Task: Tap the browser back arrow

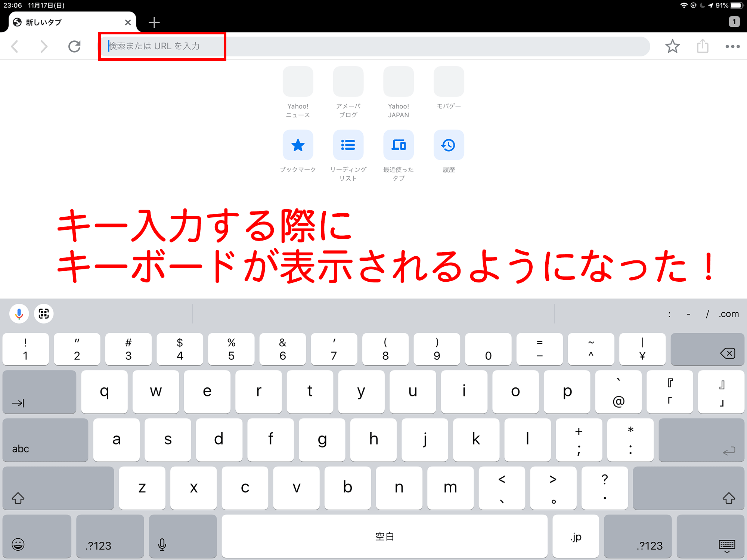Action: tap(15, 46)
